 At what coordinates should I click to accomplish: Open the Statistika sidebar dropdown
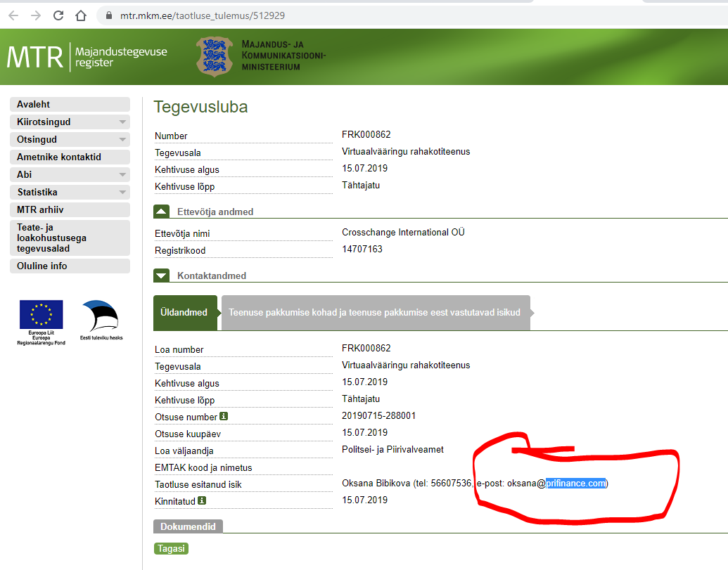coord(122,193)
